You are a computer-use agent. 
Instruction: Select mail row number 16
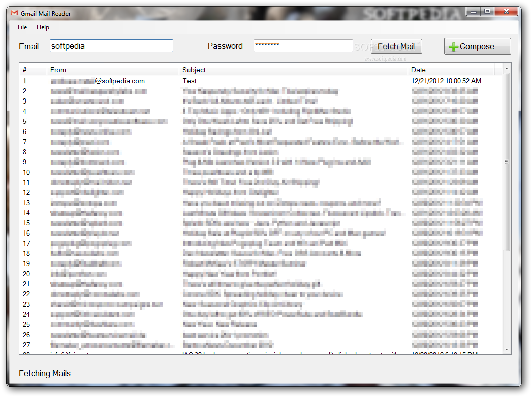261,233
